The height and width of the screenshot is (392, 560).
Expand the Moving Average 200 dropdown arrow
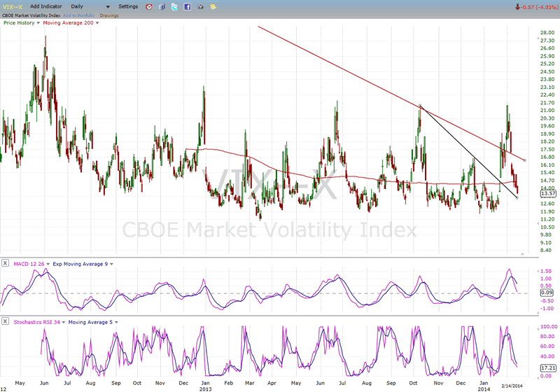pyautogui.click(x=97, y=23)
